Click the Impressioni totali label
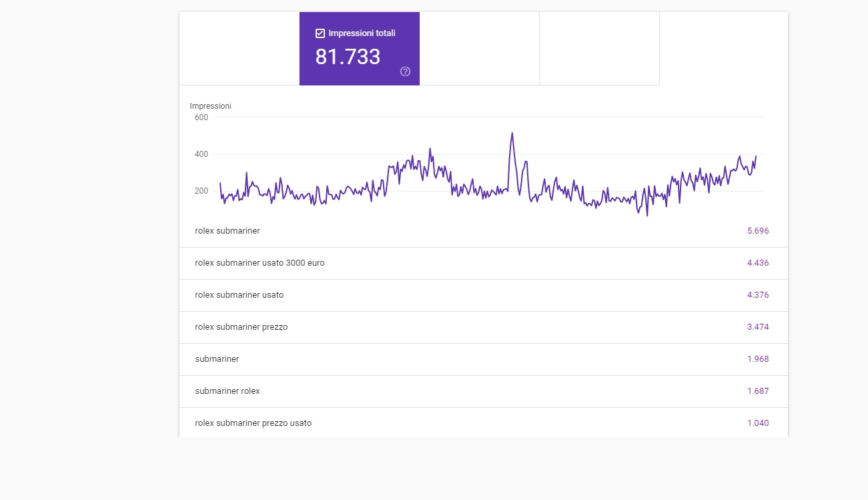Screen dimensions: 868x500 click(362, 33)
